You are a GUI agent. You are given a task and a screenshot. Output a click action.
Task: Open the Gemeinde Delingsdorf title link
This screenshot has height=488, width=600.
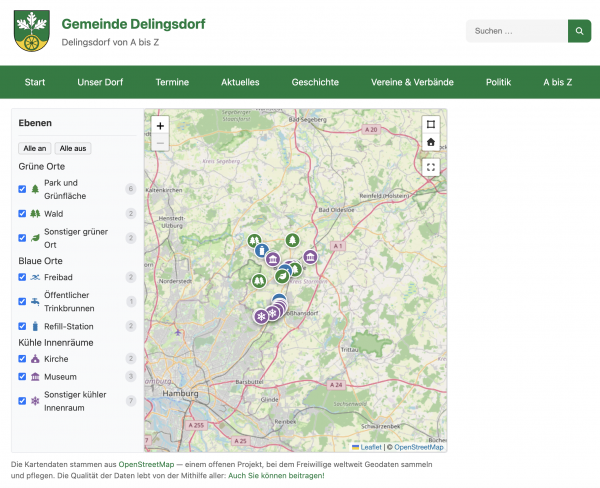[x=134, y=24]
